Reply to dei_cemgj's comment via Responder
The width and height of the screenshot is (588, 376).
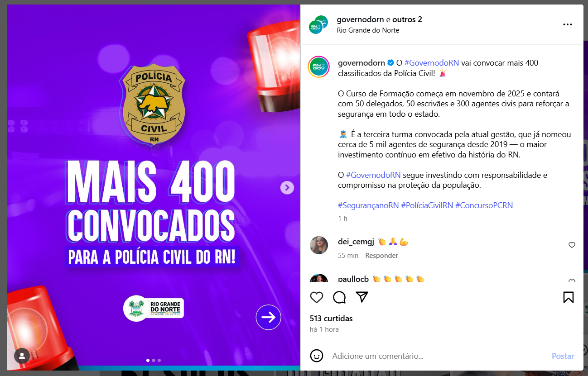pos(382,256)
